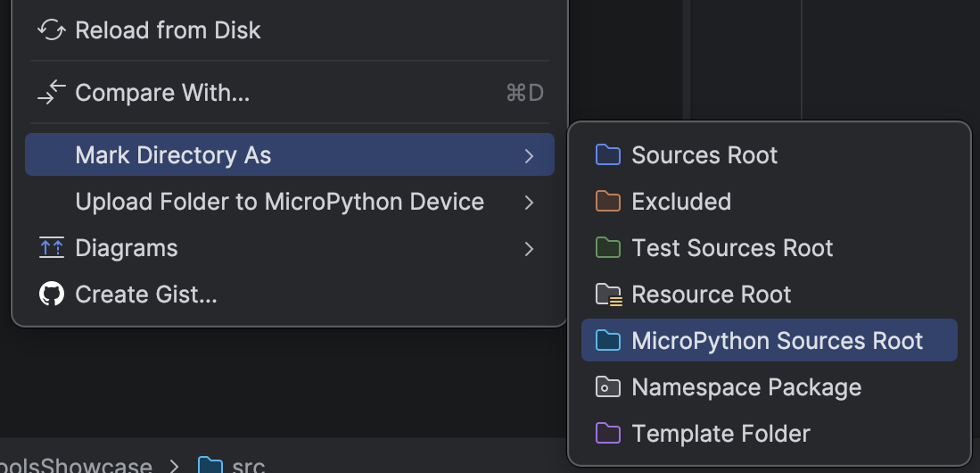Click the Namespace Package folder icon
This screenshot has width=980, height=473.
point(607,386)
